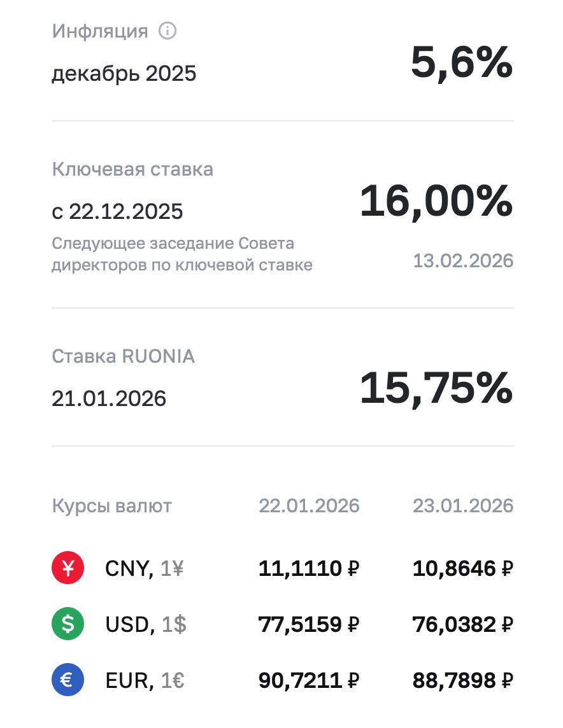
Task: Click the EUR rate 90,7211 ₽
Action: tap(309, 680)
